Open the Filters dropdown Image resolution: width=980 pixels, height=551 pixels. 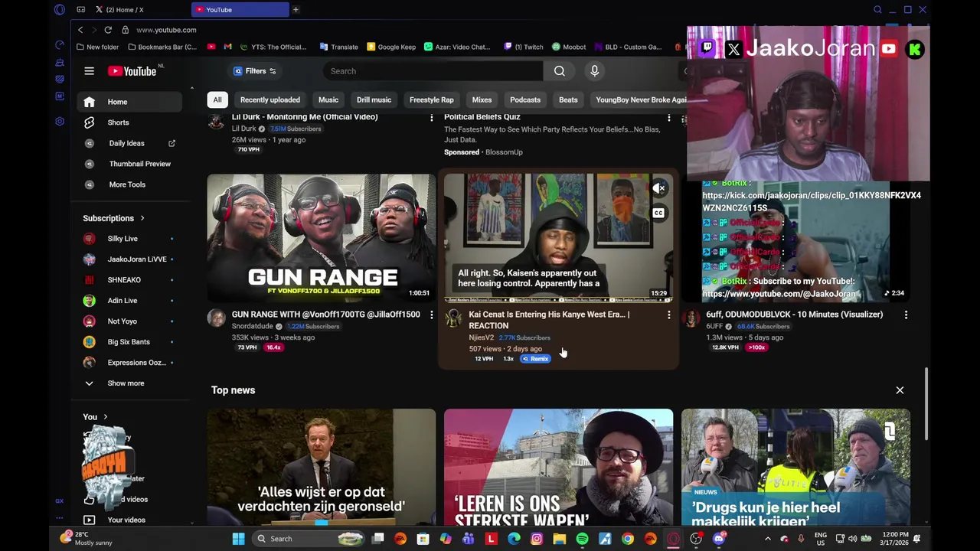255,71
